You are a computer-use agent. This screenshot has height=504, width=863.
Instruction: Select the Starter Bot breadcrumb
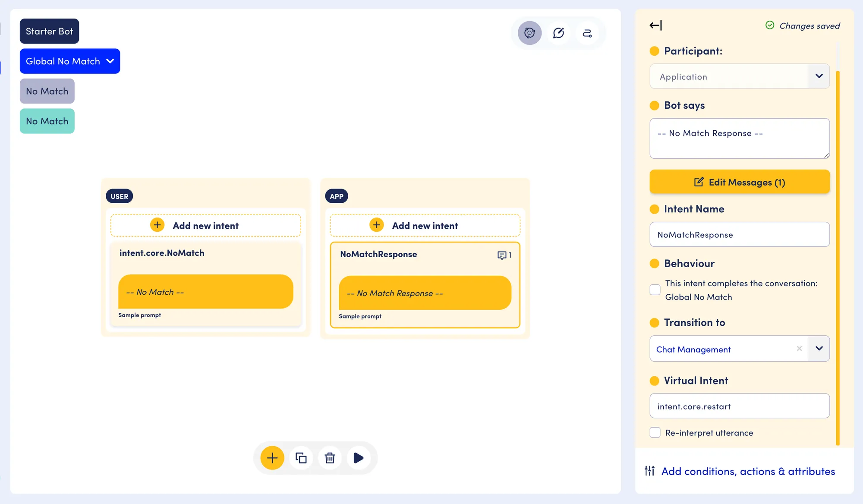(x=49, y=31)
